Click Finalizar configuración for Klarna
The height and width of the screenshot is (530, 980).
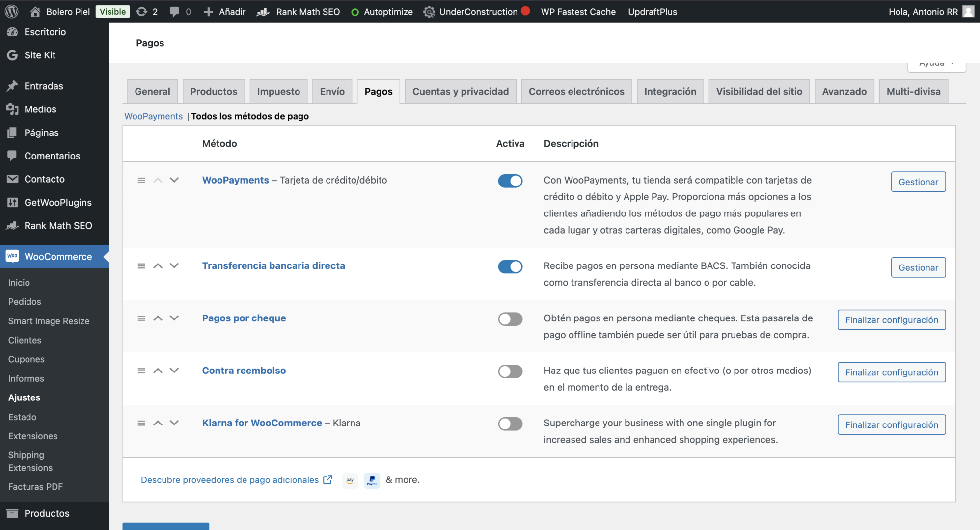tap(892, 424)
